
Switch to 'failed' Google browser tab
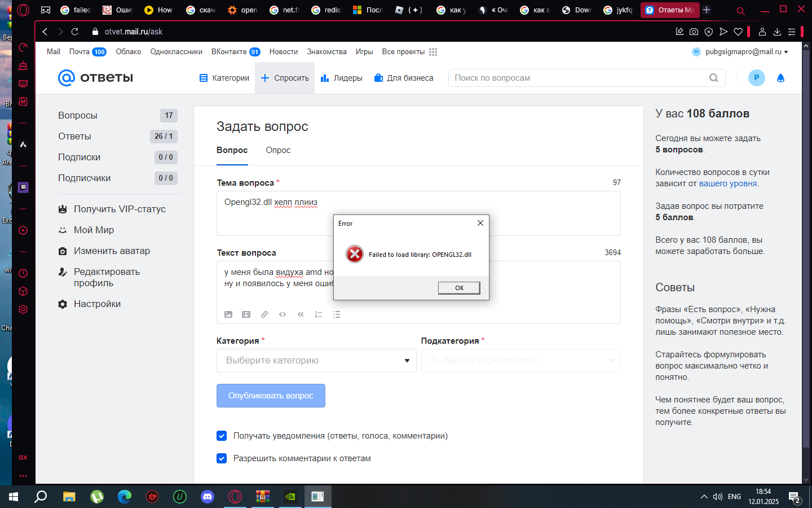tap(76, 10)
